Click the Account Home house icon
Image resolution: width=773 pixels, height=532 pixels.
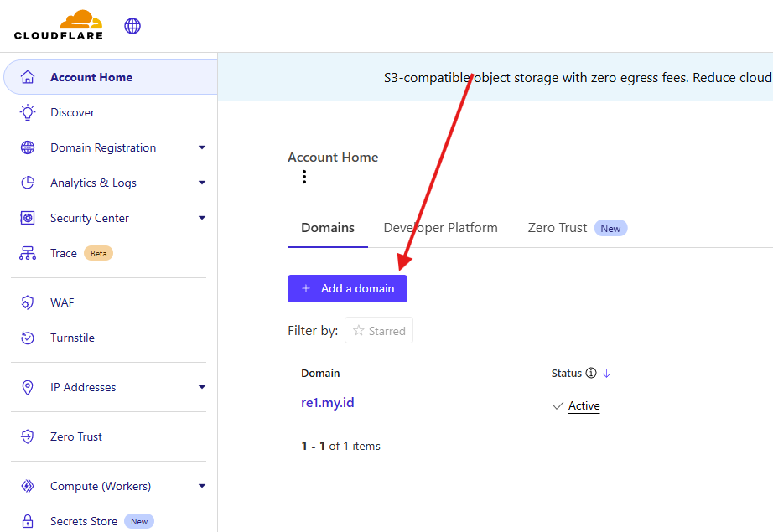point(28,77)
